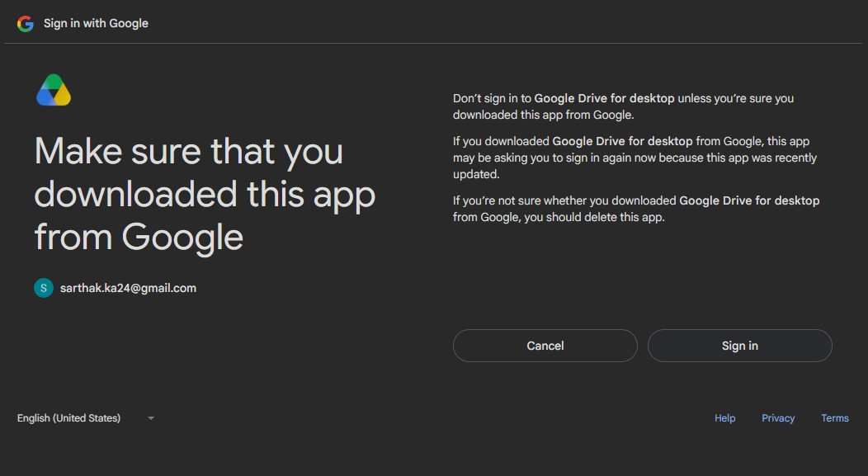The image size is (868, 476).
Task: Click the 'Make sure that you downloaded' heading
Action: point(205,194)
